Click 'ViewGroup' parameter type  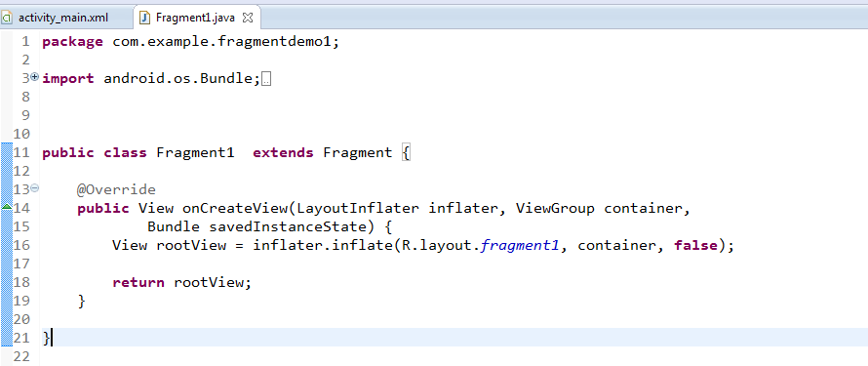pos(555,209)
